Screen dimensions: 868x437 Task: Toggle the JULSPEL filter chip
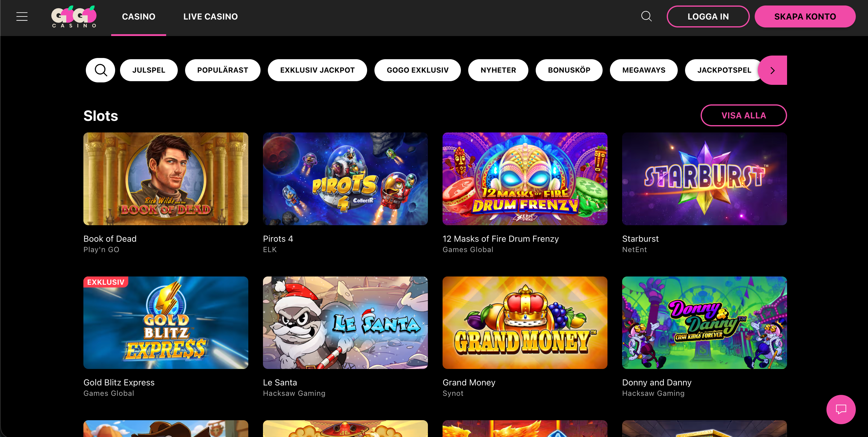[x=149, y=70]
